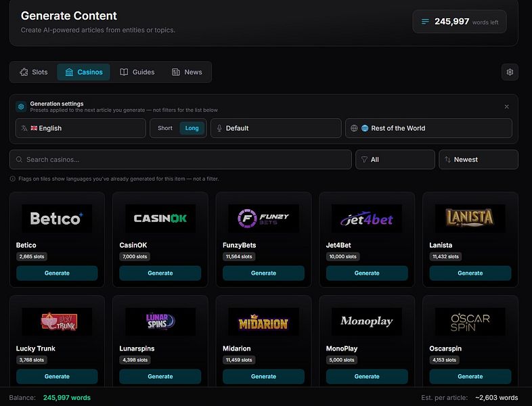Click the sort arrows icon
Viewport: 532px width, 406px height.
click(447, 160)
